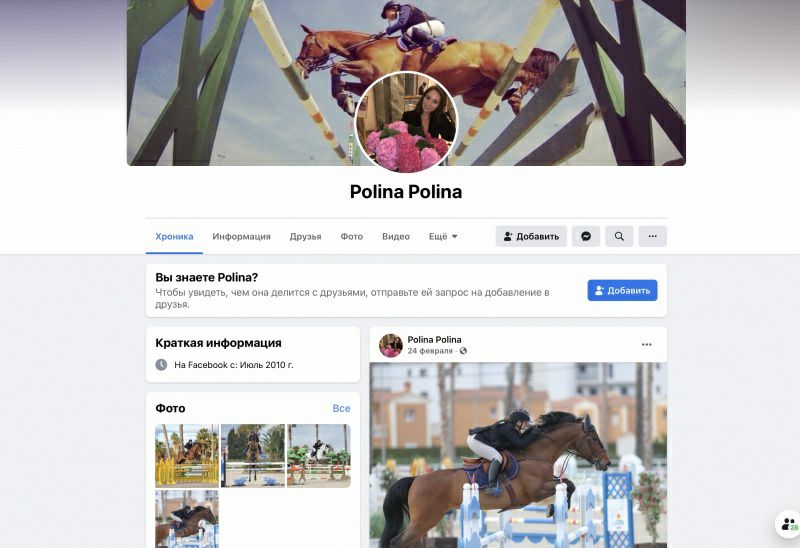Click gray Добавить button near tabs
This screenshot has width=800, height=548.
[x=531, y=236]
